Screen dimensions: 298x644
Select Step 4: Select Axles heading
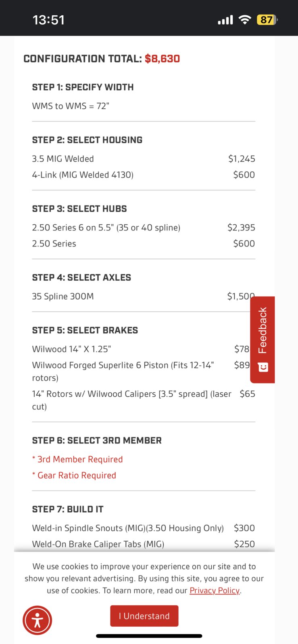click(x=81, y=277)
